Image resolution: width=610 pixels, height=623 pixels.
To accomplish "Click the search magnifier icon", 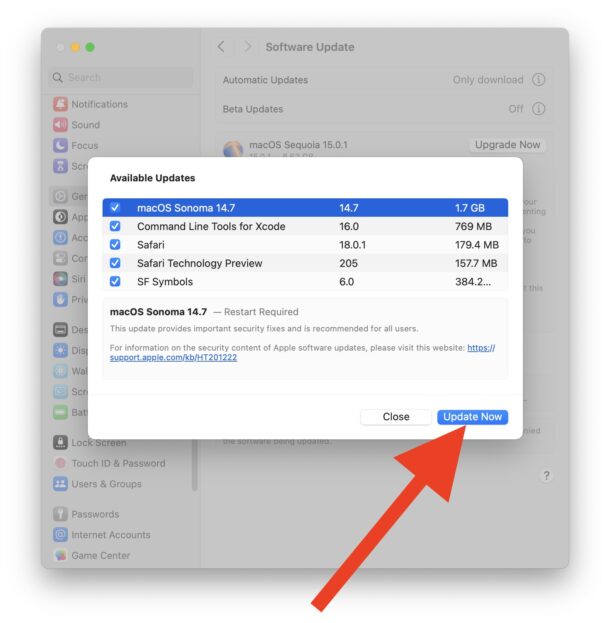I will point(58,77).
